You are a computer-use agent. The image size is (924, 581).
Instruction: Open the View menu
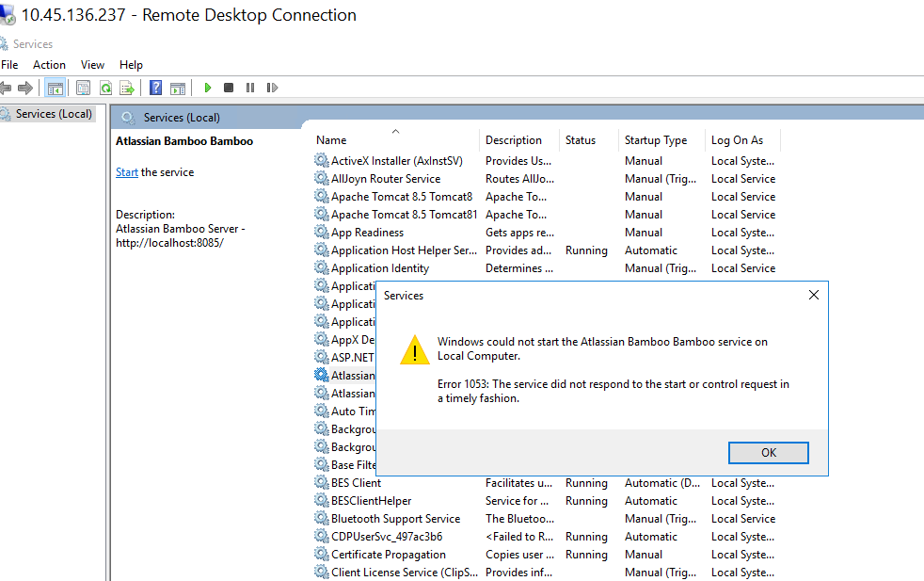click(91, 64)
